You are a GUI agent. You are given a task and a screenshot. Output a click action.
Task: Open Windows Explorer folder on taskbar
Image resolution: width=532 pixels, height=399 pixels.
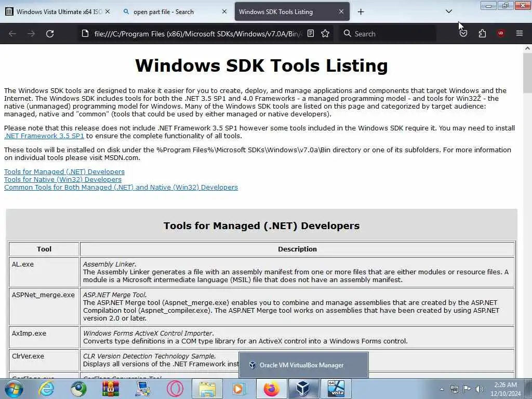pos(207,389)
